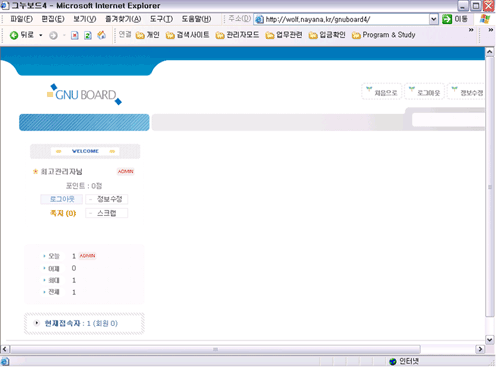Open the 편집(E) menu
Viewport: 500px width, 367px height.
tap(53, 19)
